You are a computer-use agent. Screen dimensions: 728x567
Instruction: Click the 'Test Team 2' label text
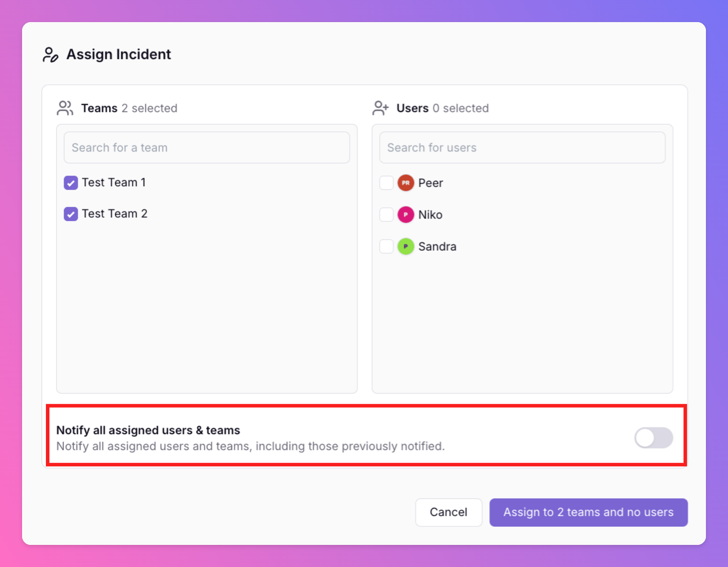(x=115, y=214)
